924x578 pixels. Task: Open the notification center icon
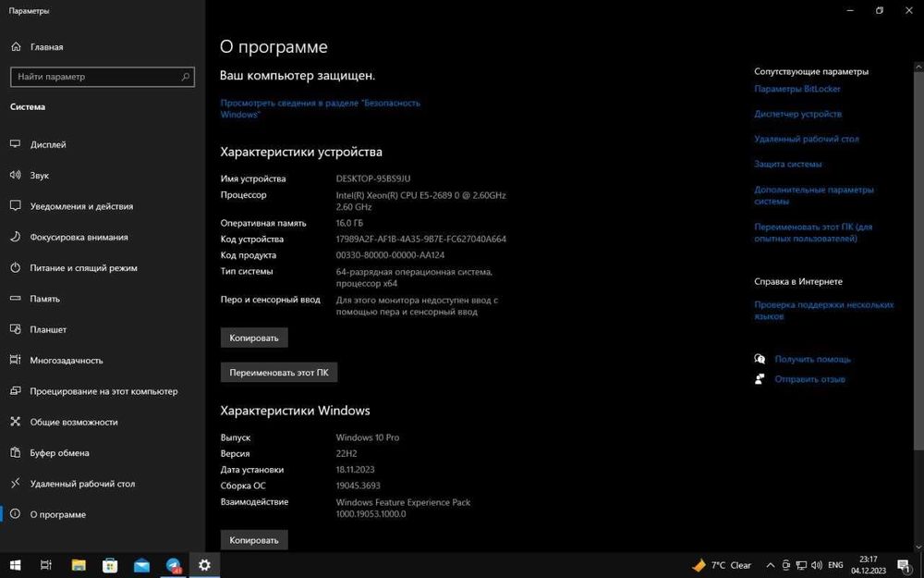point(904,565)
